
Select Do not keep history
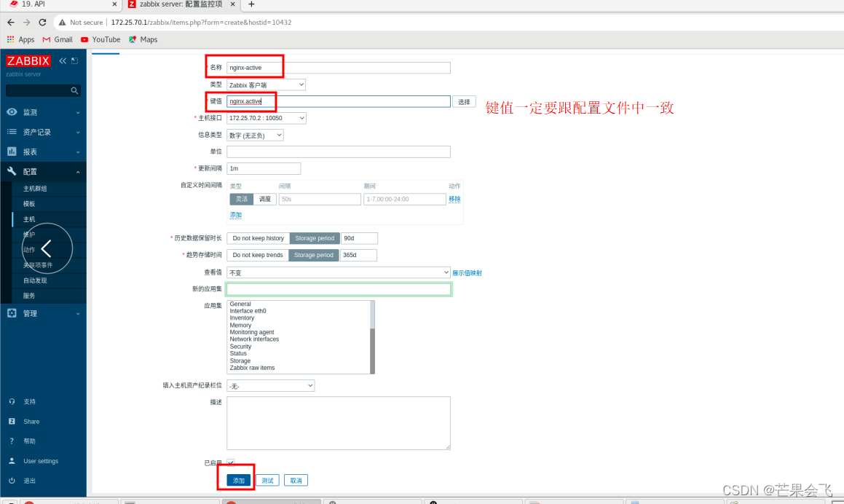259,238
